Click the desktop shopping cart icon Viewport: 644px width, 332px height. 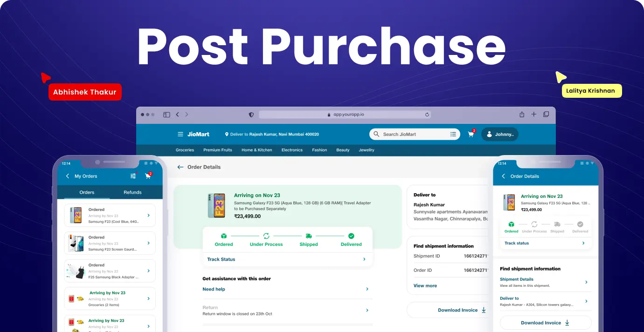(471, 134)
